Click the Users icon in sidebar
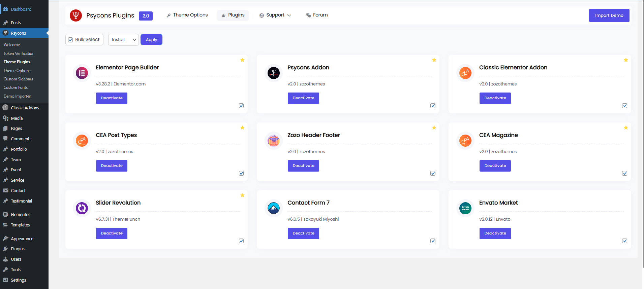This screenshot has width=644, height=289. tap(5, 259)
